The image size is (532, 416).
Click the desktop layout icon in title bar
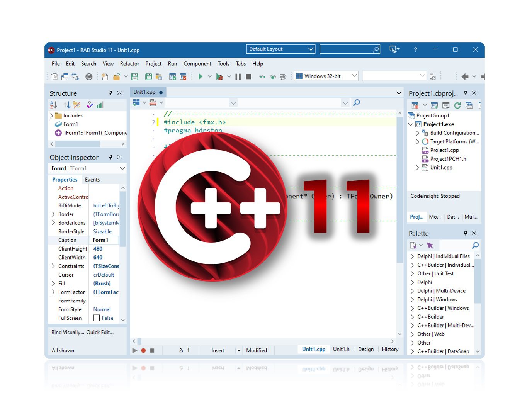click(394, 49)
